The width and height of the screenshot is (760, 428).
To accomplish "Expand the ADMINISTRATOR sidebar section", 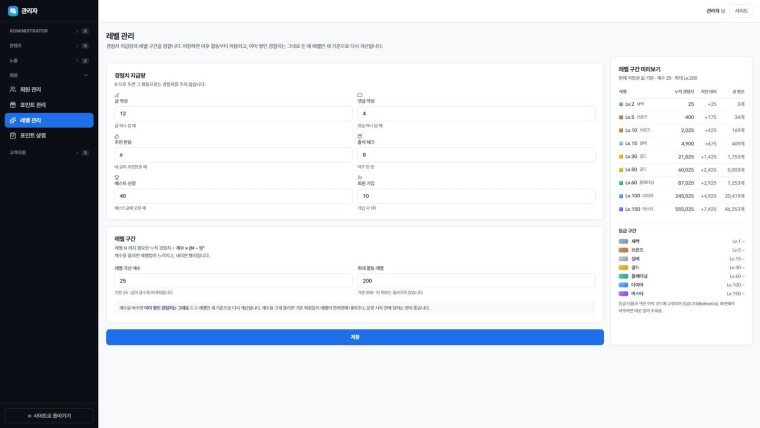I will point(49,31).
